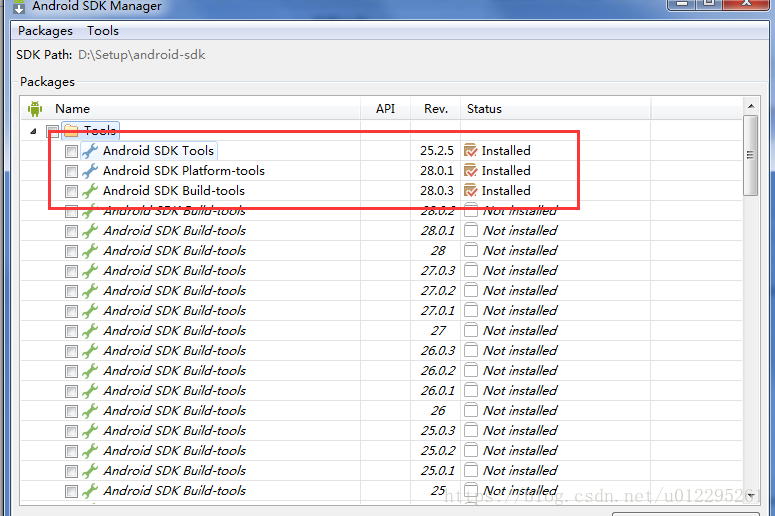Image resolution: width=775 pixels, height=516 pixels.
Task: Click wrench icon of Build-tools 25.0.3
Action: 90,430
